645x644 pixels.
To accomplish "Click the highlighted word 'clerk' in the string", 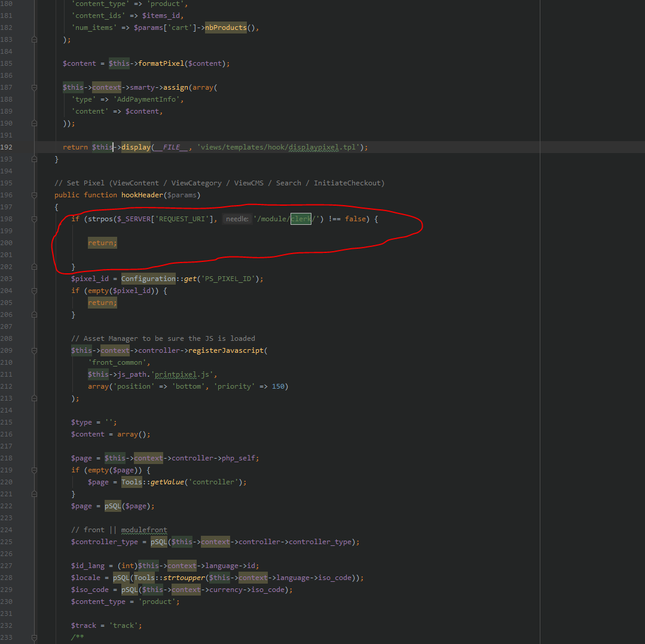I will (301, 219).
